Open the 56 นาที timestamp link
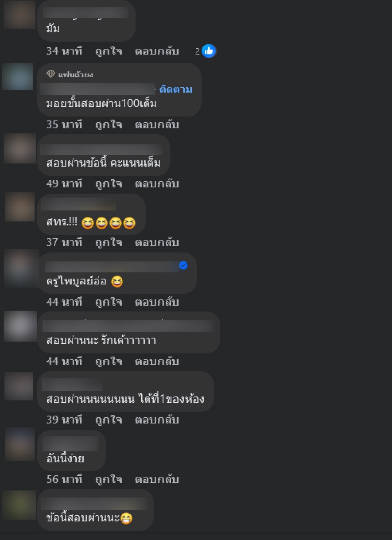 (64, 479)
